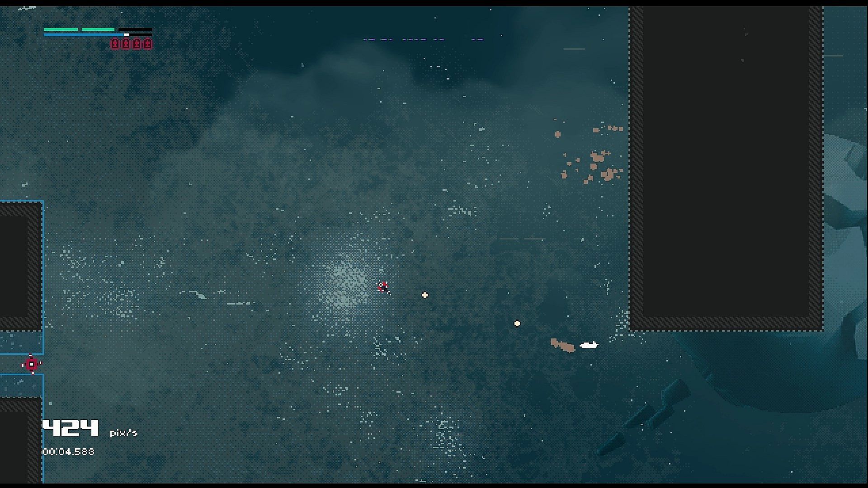Click the cream bullet nearest the player

425,295
